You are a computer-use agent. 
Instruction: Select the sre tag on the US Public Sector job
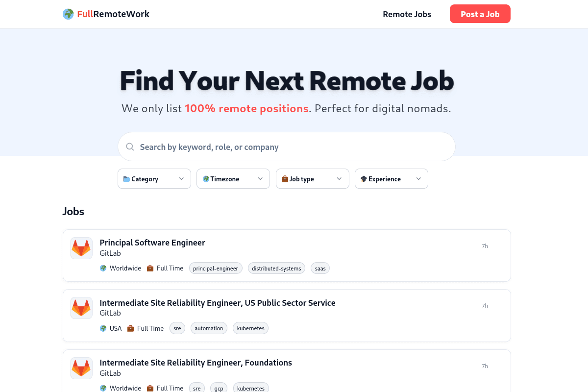[177, 328]
